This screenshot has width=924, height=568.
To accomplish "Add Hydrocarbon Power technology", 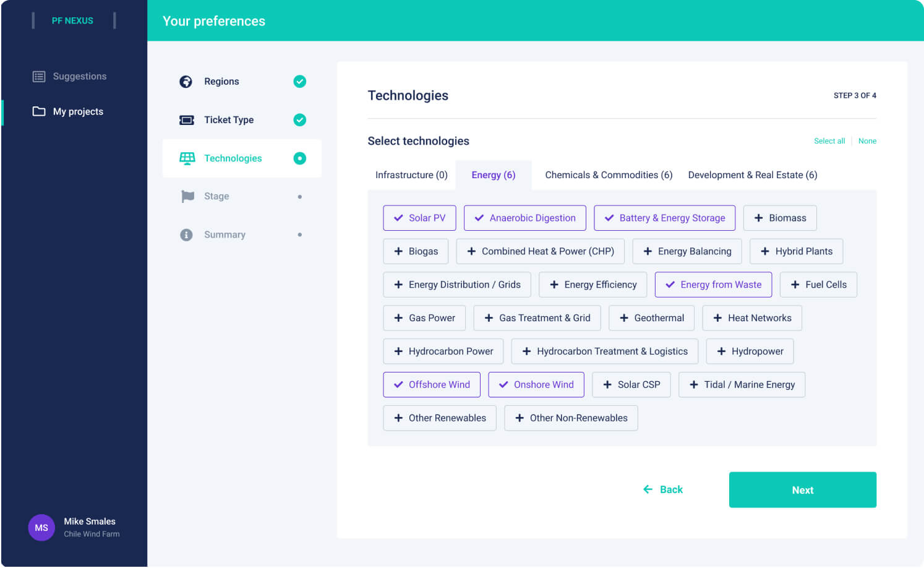I will (x=443, y=351).
